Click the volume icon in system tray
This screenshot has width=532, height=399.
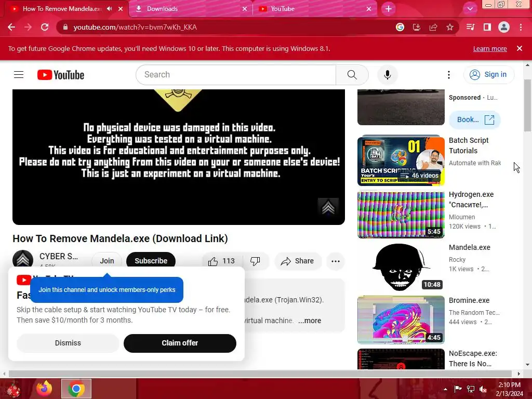point(483,389)
